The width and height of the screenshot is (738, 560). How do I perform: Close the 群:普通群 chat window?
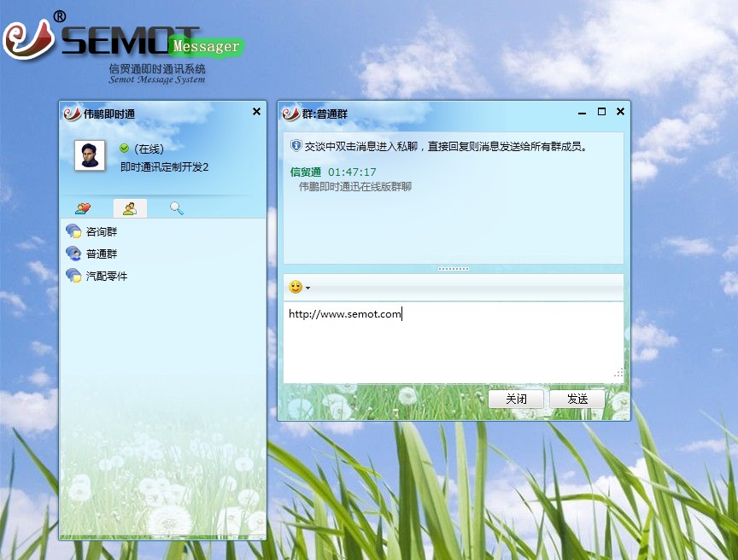click(x=620, y=112)
